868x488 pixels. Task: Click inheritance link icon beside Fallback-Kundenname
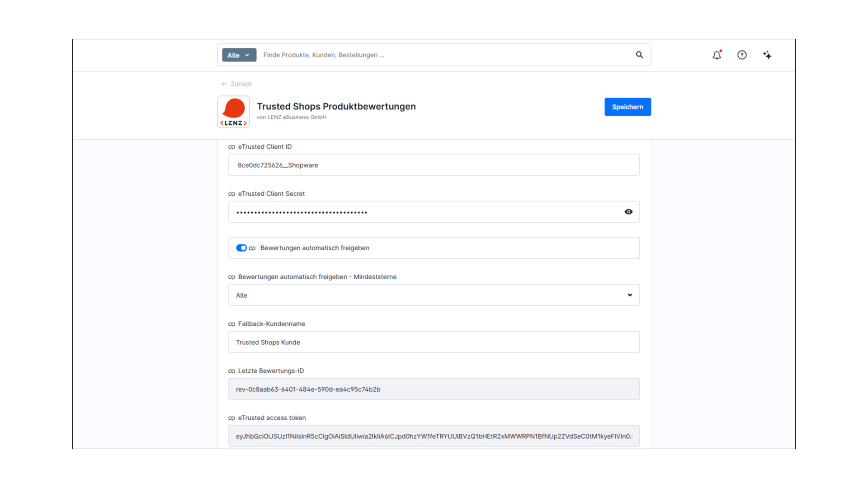pos(232,324)
